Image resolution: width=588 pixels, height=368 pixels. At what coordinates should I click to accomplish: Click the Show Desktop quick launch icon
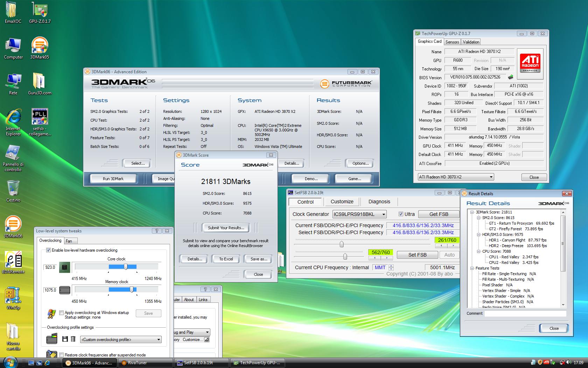pos(31,363)
